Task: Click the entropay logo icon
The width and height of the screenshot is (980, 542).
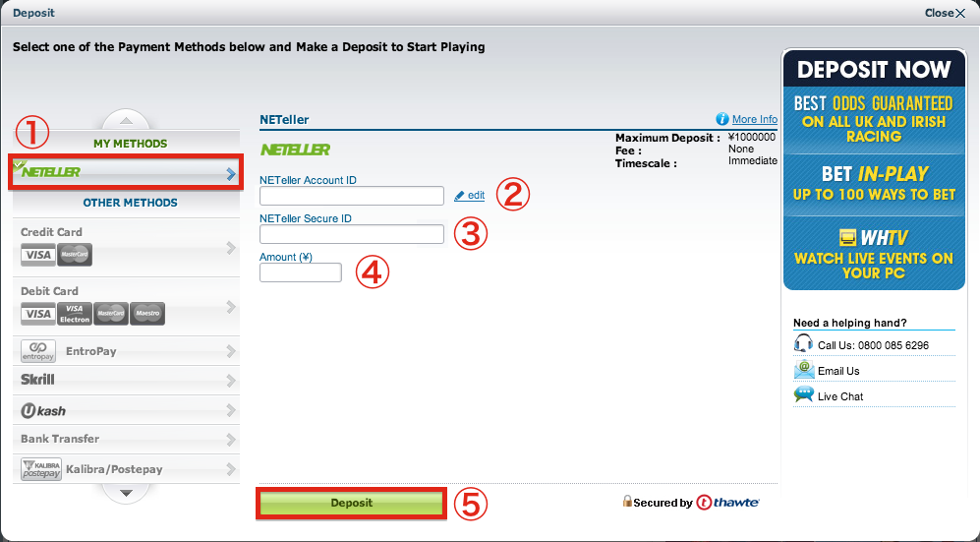Action: (38, 351)
